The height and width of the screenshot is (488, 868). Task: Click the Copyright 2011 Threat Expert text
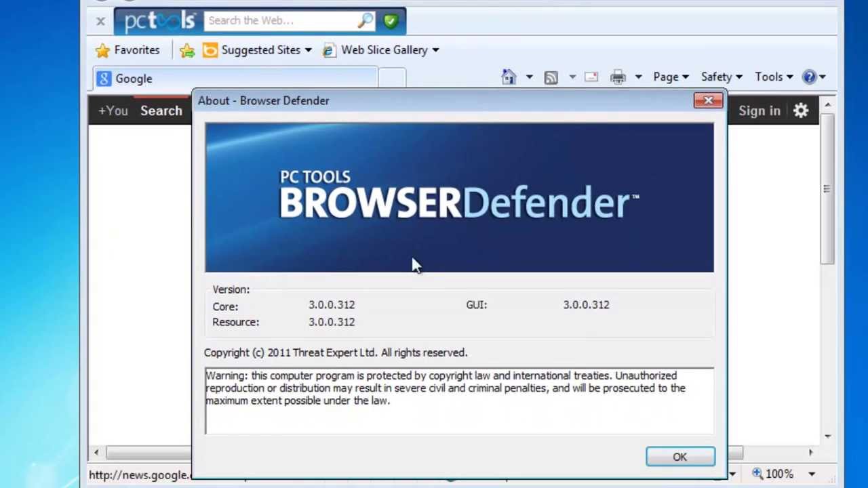tap(336, 352)
